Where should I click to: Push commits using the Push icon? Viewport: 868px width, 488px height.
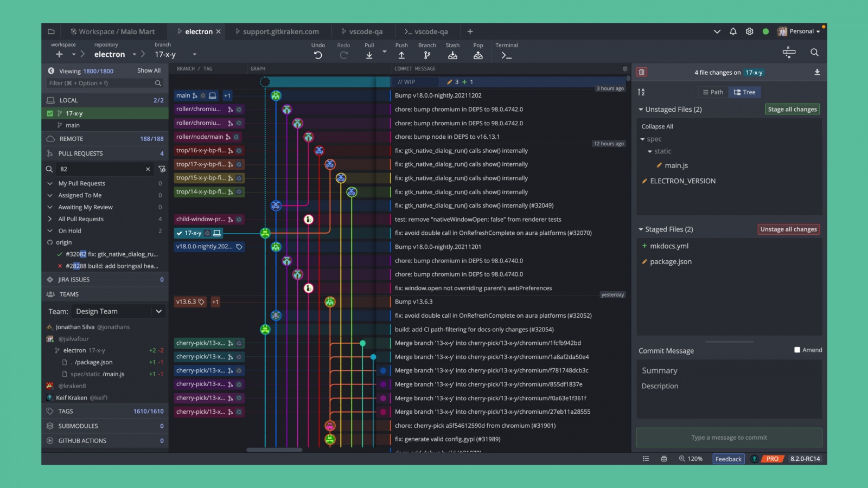click(x=401, y=54)
